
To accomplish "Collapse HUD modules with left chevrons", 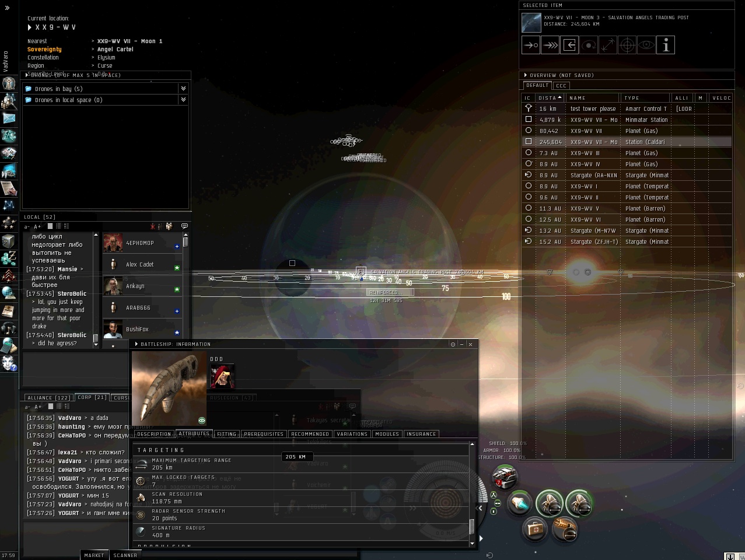I will [480, 508].
